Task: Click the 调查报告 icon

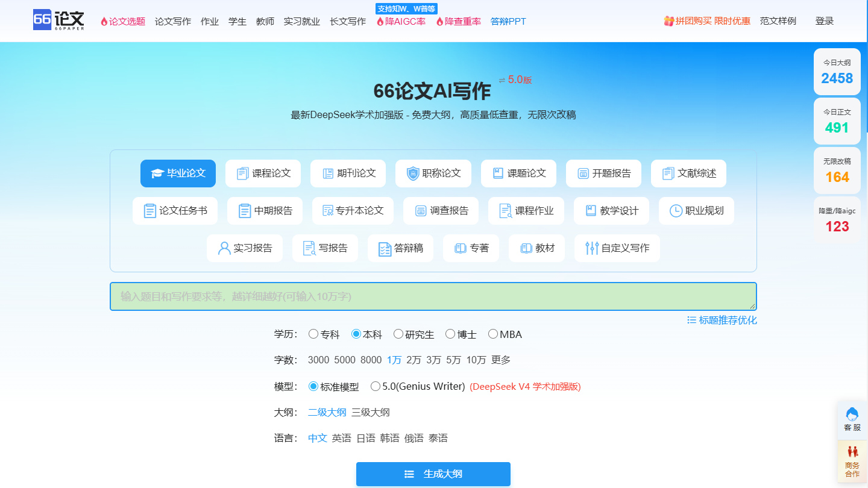Action: point(421,211)
